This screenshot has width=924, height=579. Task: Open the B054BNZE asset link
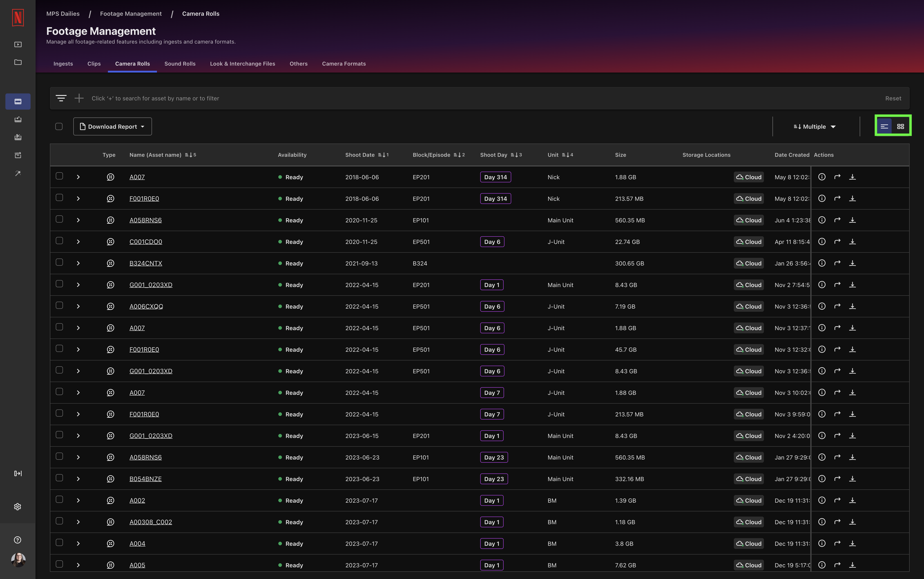click(x=145, y=479)
